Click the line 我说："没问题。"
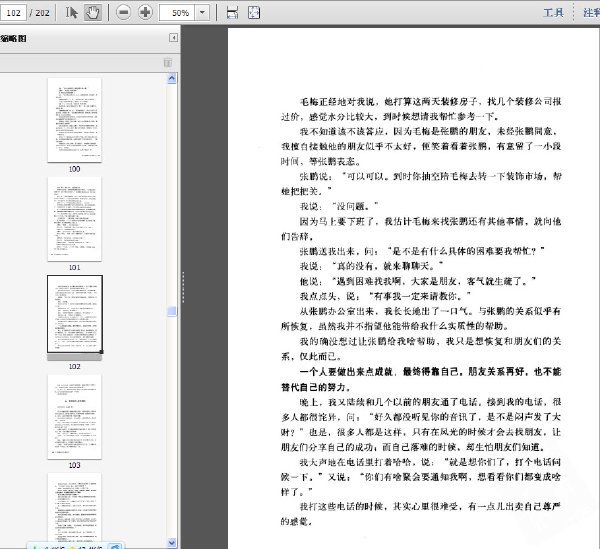Viewport: 600px width, 549px height. pyautogui.click(x=339, y=206)
